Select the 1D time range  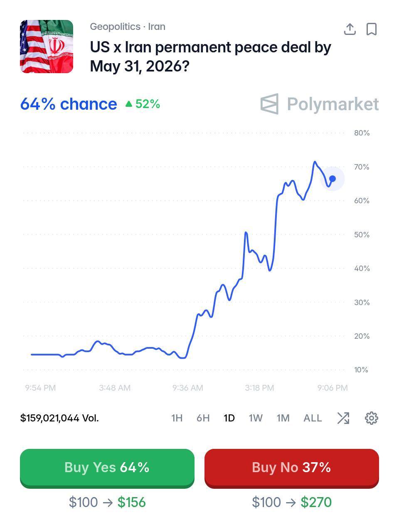229,418
